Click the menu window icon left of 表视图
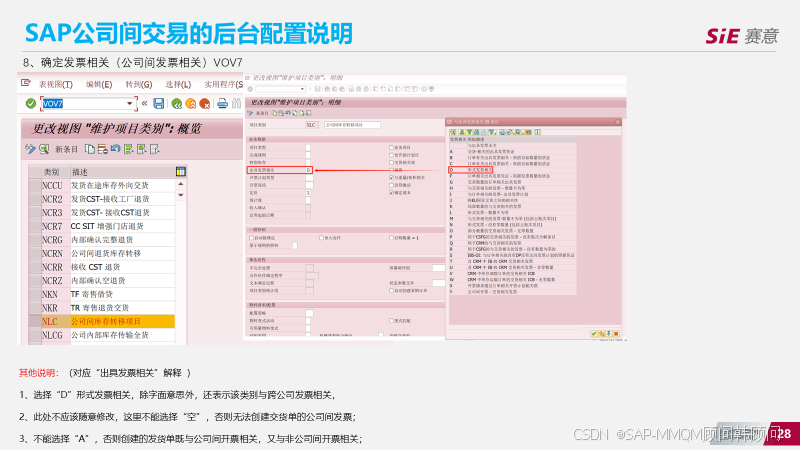 click(x=26, y=83)
